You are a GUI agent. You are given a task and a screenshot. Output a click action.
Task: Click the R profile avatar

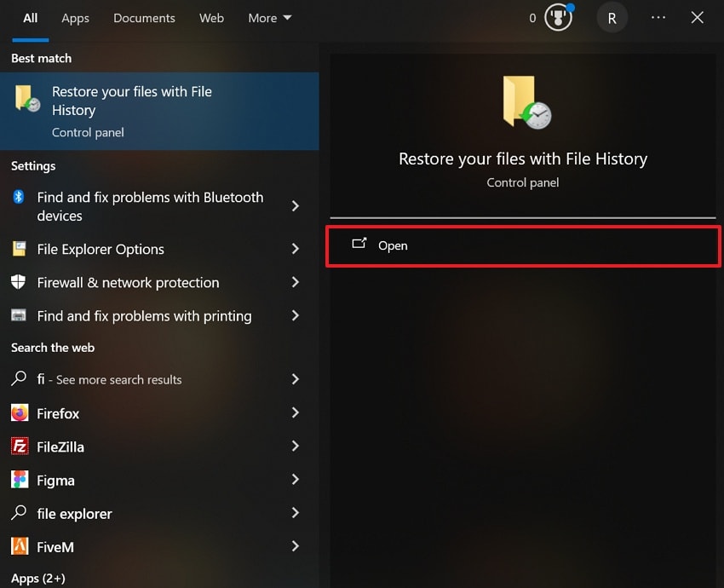click(612, 17)
